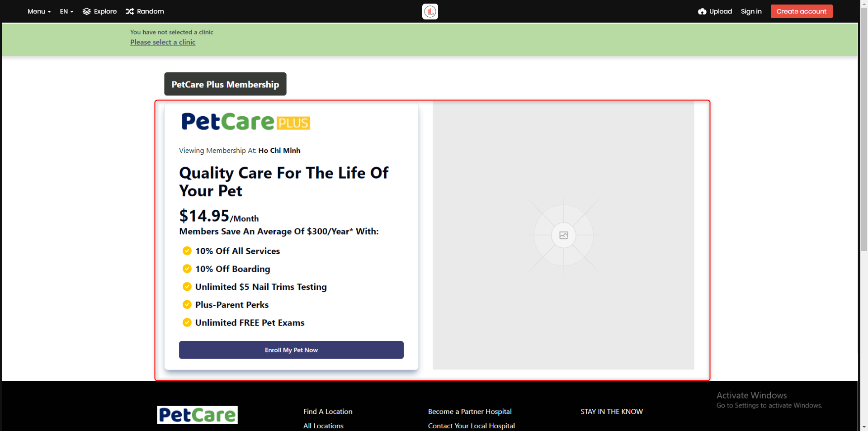The height and width of the screenshot is (431, 868).
Task: Click the checkmark beside 10% Off Boarding
Action: (x=187, y=269)
